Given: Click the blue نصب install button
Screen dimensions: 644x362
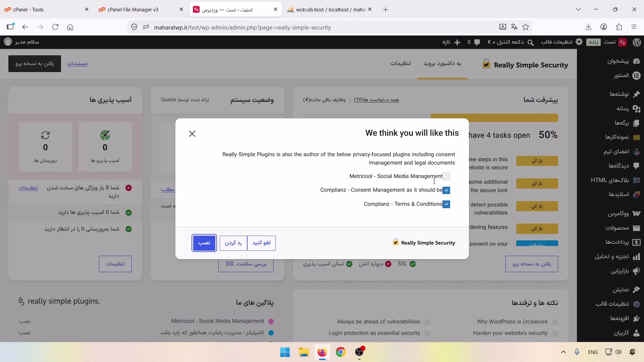Looking at the screenshot, I should click(x=204, y=243).
